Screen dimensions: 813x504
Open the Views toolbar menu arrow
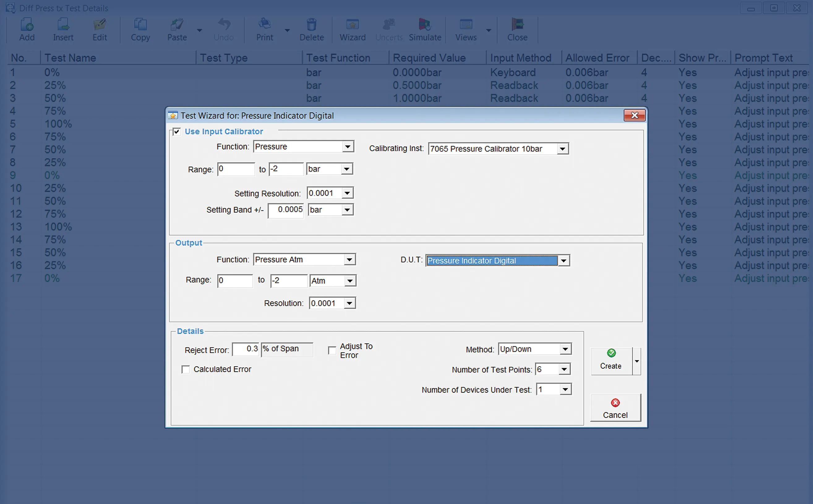tap(489, 30)
